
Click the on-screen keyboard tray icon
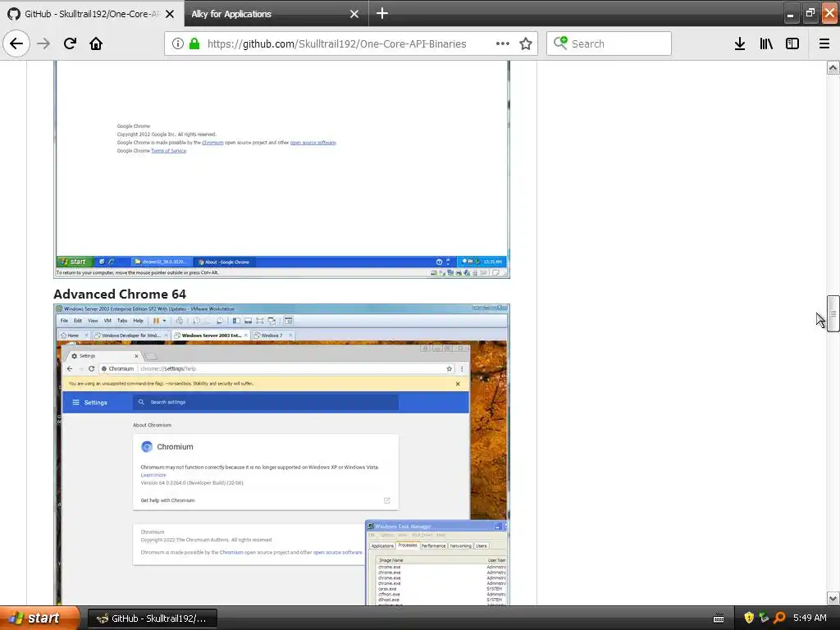click(719, 619)
